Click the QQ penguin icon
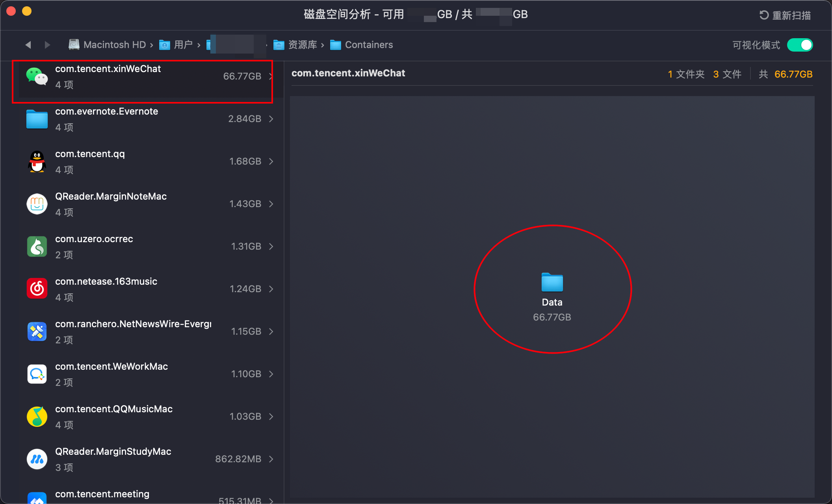The image size is (832, 504). [x=37, y=161]
